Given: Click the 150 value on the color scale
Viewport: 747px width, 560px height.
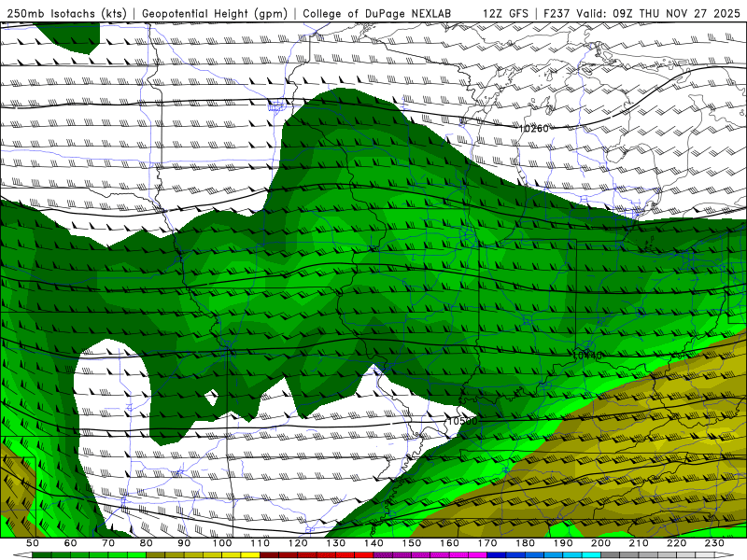Looking at the screenshot, I should (412, 543).
